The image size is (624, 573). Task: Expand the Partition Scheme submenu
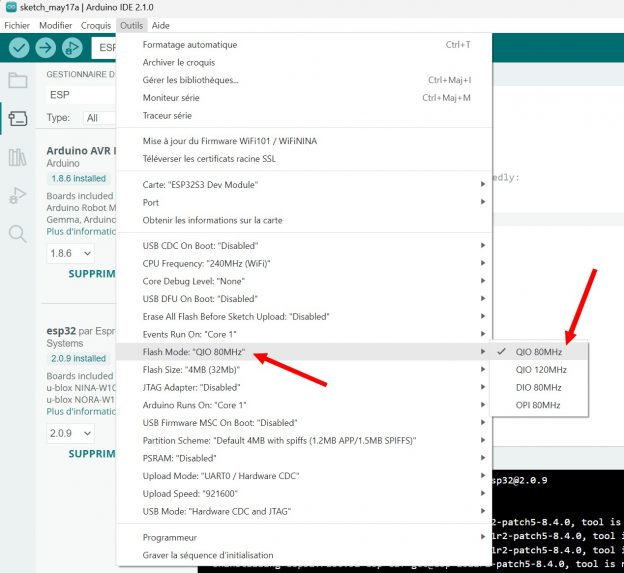pos(280,440)
